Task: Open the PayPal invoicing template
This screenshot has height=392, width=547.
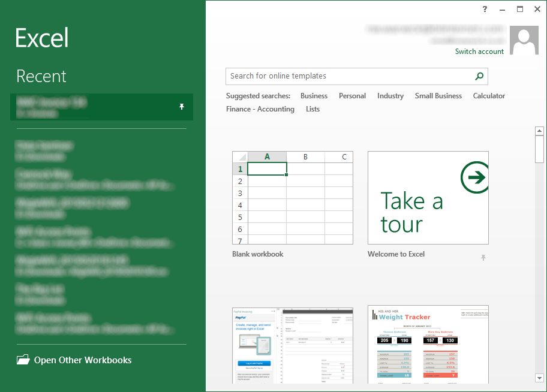Action: 292,344
